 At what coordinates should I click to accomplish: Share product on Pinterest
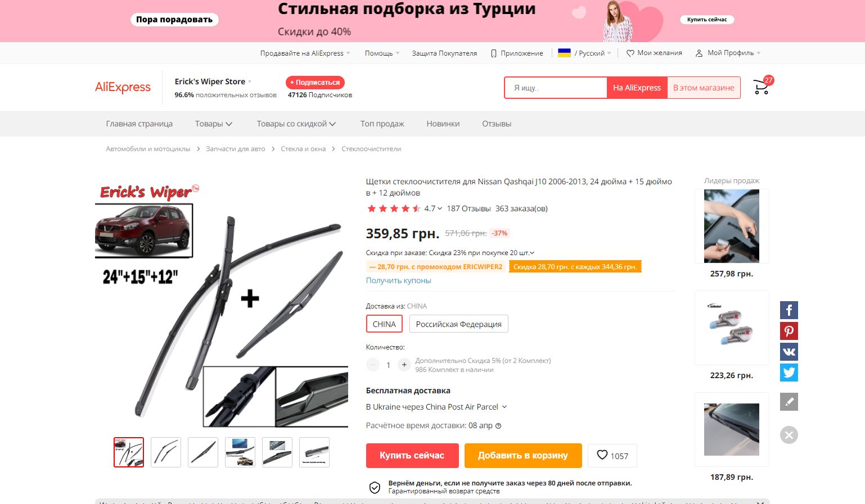pyautogui.click(x=789, y=331)
